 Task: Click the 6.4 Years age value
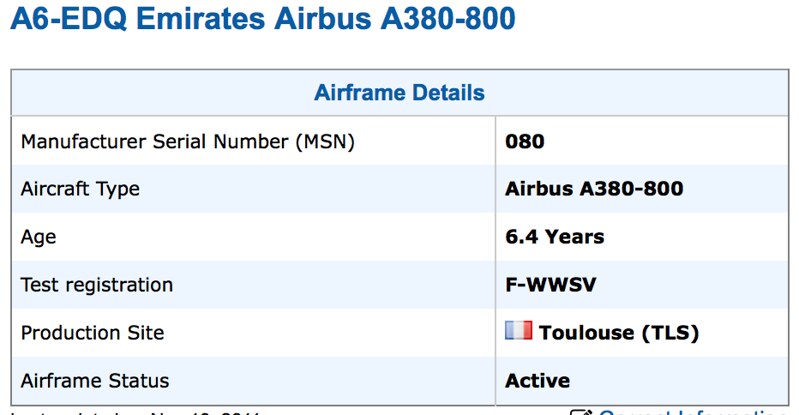point(555,237)
